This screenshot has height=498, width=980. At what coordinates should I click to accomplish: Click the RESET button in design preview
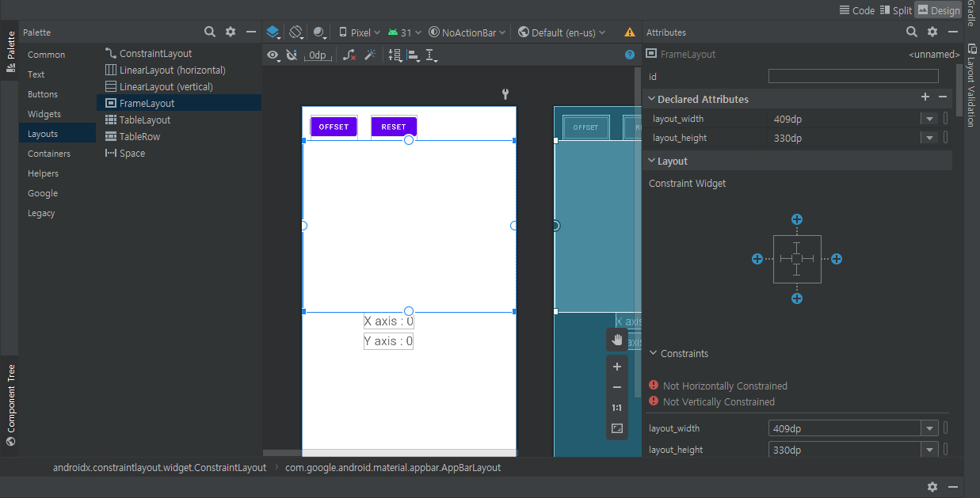tap(394, 127)
